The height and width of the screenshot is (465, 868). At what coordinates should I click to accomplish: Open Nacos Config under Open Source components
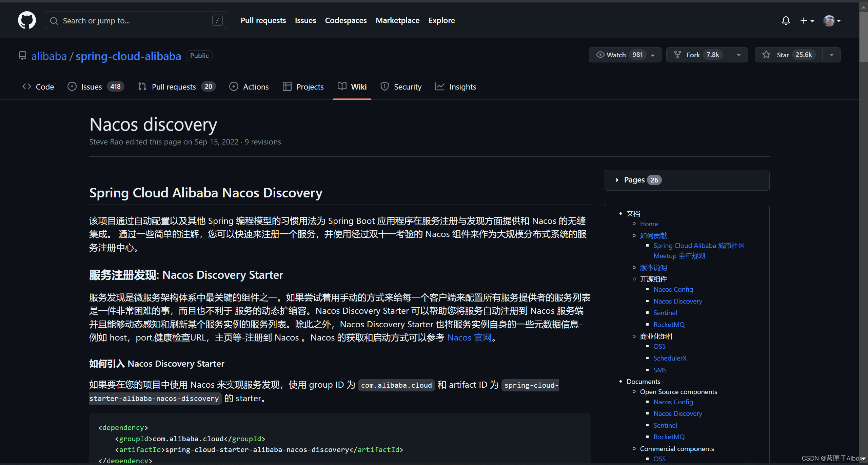click(x=673, y=402)
